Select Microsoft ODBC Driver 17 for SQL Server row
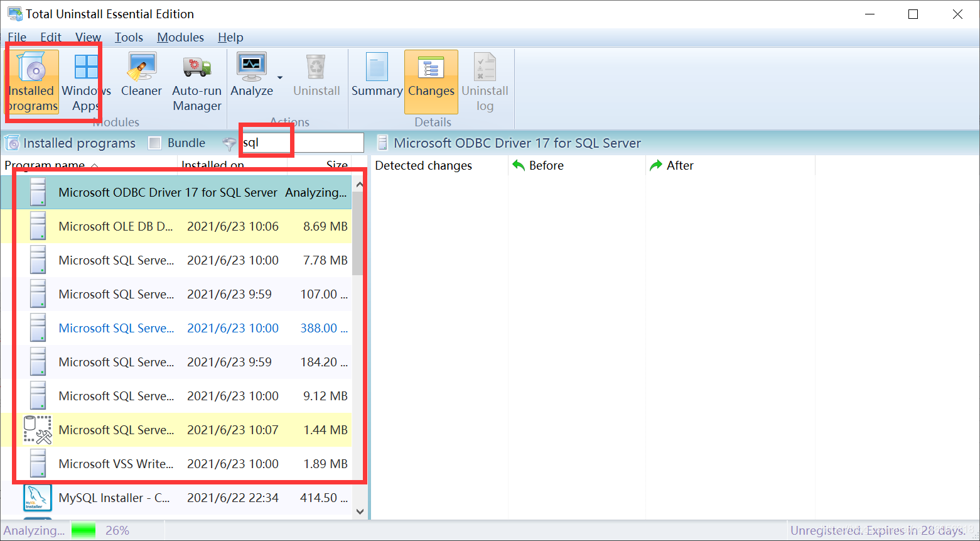 coord(176,192)
